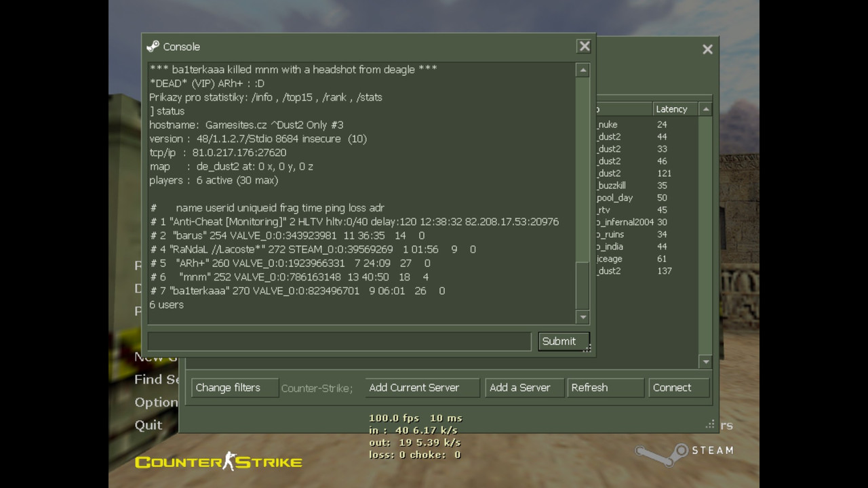
Task: Close the Console window
Action: 584,46
